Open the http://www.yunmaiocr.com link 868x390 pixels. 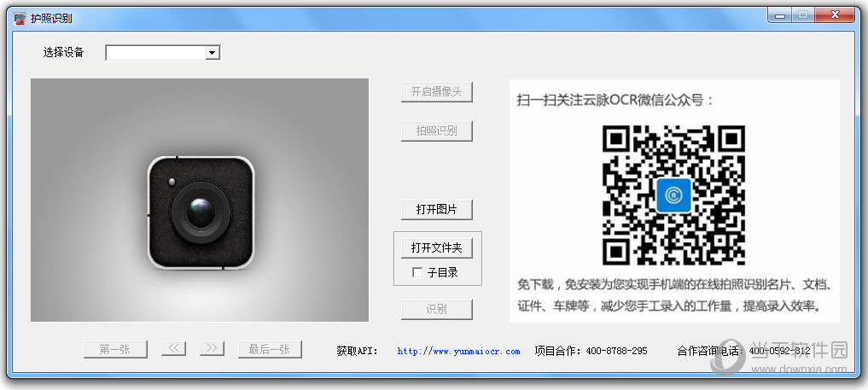[458, 351]
